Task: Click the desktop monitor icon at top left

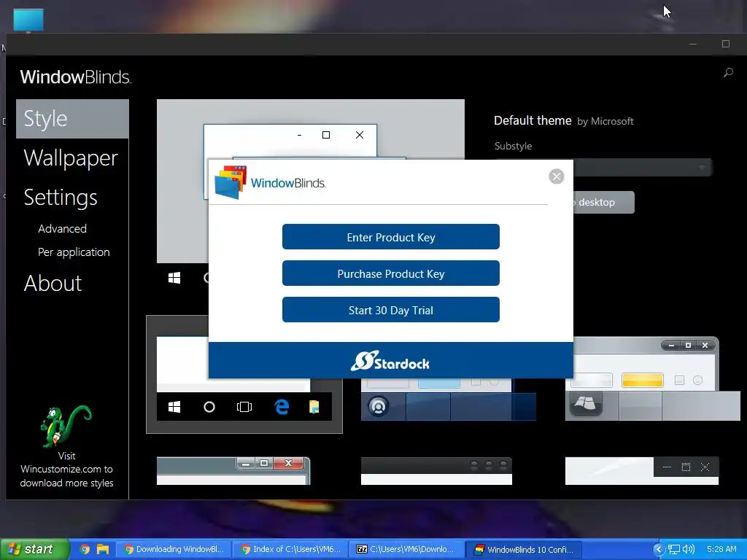Action: click(28, 20)
